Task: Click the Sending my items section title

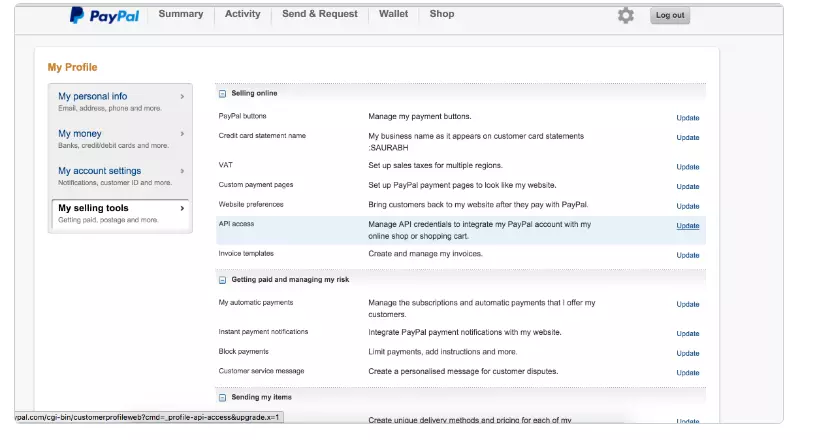Action: click(x=261, y=397)
